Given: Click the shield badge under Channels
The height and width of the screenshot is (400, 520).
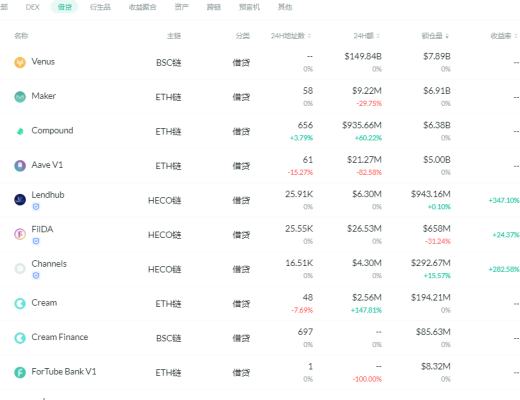Looking at the screenshot, I should tap(36, 275).
